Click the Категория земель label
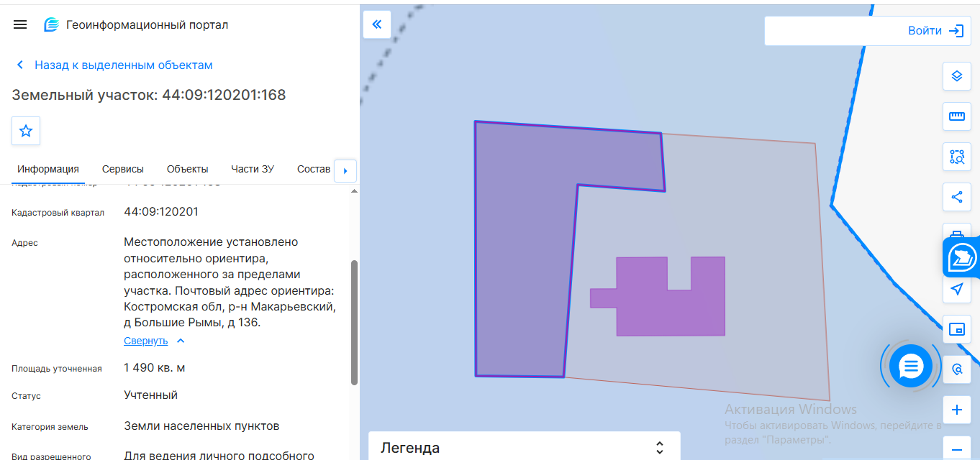Image resolution: width=980 pixels, height=460 pixels. click(50, 427)
